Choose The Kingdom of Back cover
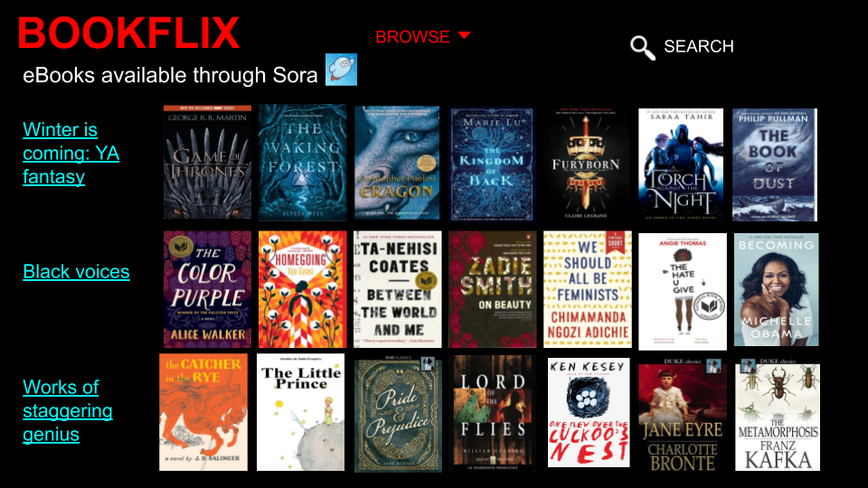868x488 pixels. coord(492,164)
